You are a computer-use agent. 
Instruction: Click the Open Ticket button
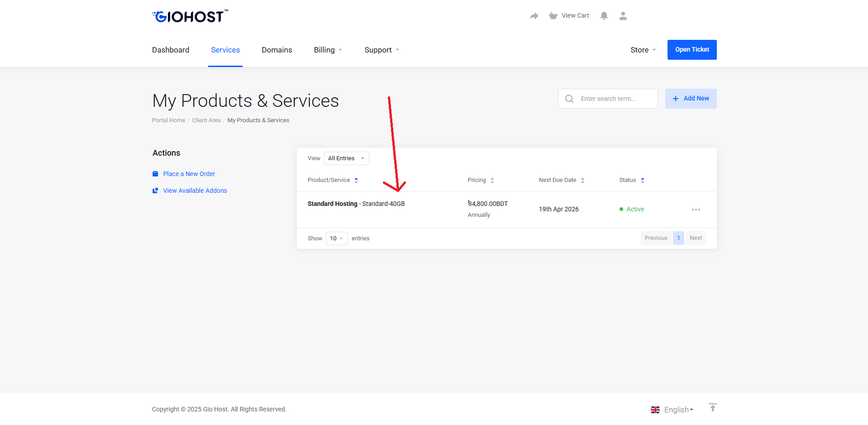692,50
